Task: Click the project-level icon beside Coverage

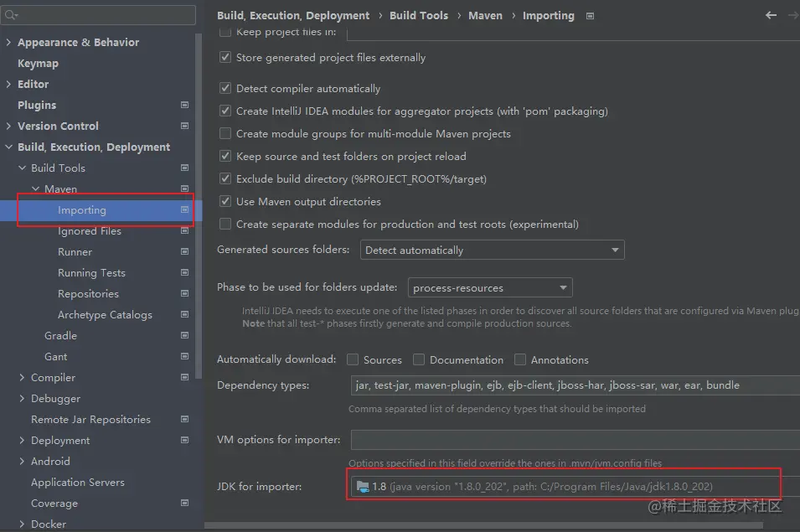Action: coord(184,503)
